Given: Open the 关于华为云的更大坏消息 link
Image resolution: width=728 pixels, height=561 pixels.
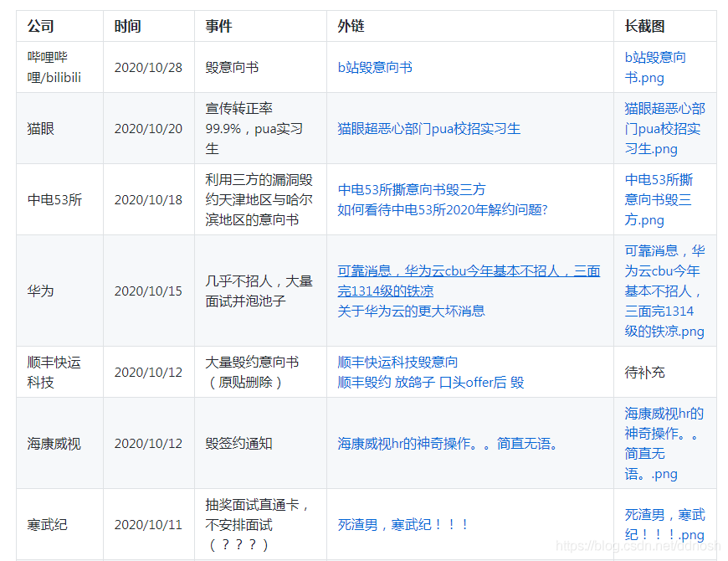Looking at the screenshot, I should coord(411,311).
